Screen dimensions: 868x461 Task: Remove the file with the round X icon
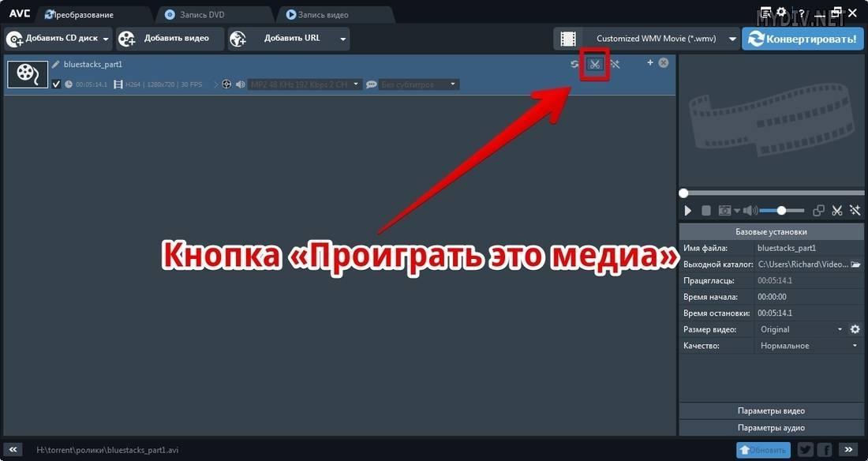click(x=663, y=62)
